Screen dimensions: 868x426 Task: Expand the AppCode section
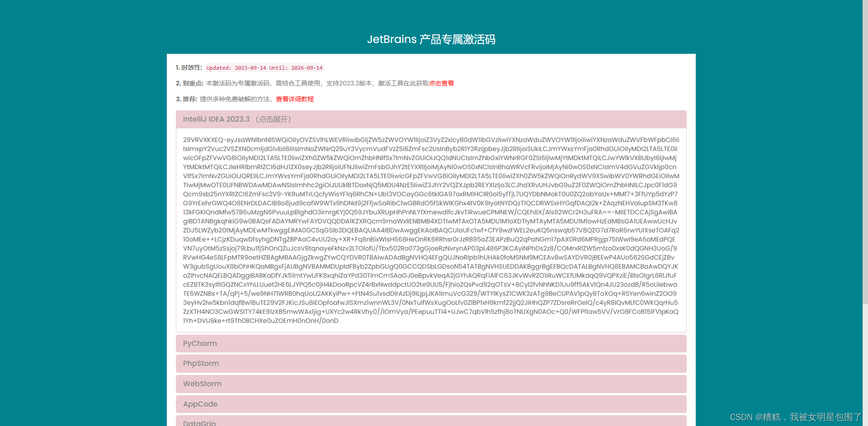[x=431, y=404]
